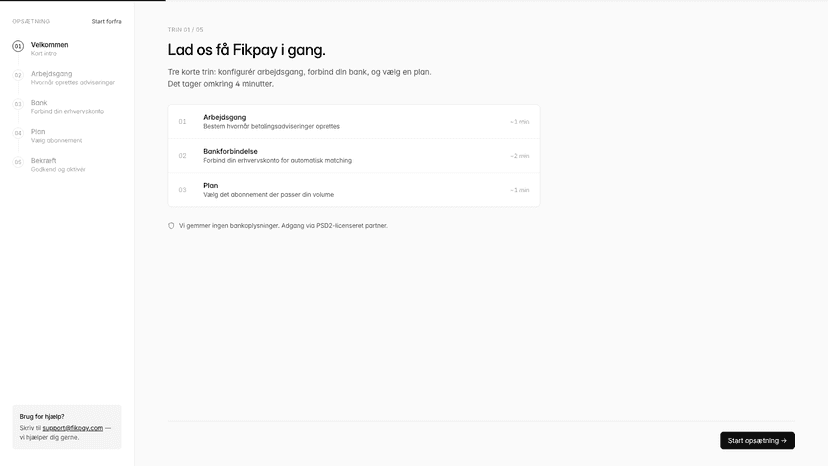Click the 03 step circle icon
The image size is (828, 466).
[x=18, y=104]
